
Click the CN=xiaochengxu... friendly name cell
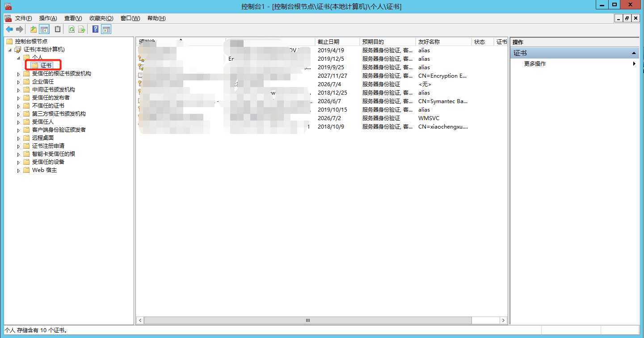pos(443,127)
